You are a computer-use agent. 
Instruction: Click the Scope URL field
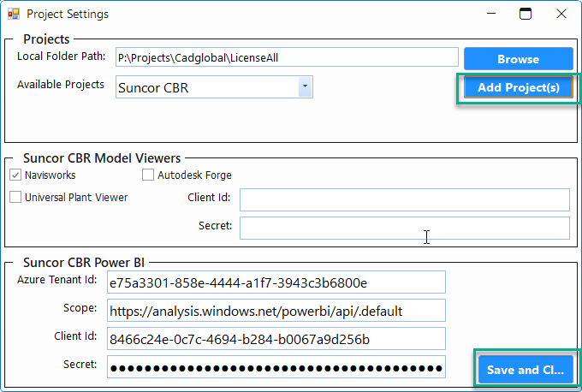tap(276, 310)
